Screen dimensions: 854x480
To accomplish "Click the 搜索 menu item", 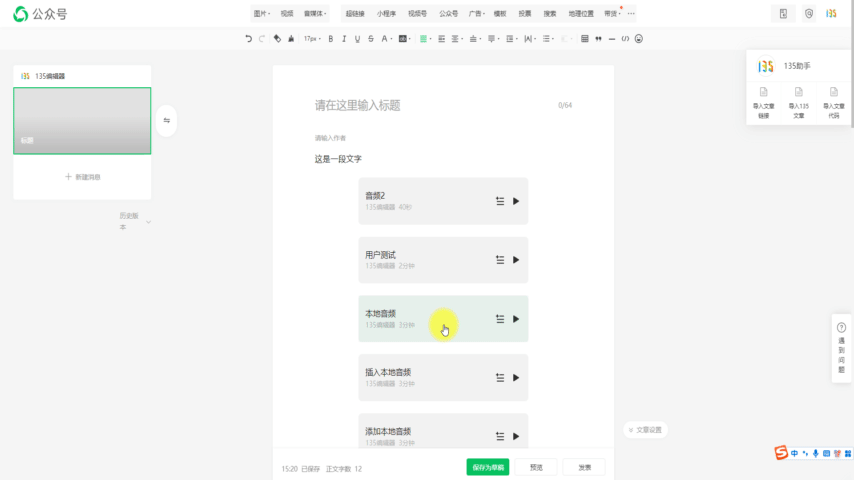I will point(550,14).
